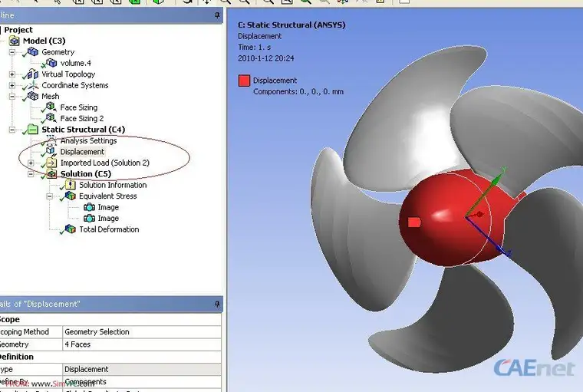Click the red Displacement tag on the hub
This screenshot has width=583, height=392.
point(413,222)
